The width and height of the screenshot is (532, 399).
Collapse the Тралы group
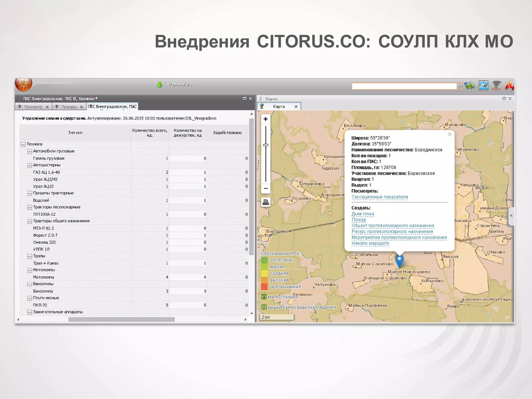click(x=30, y=256)
